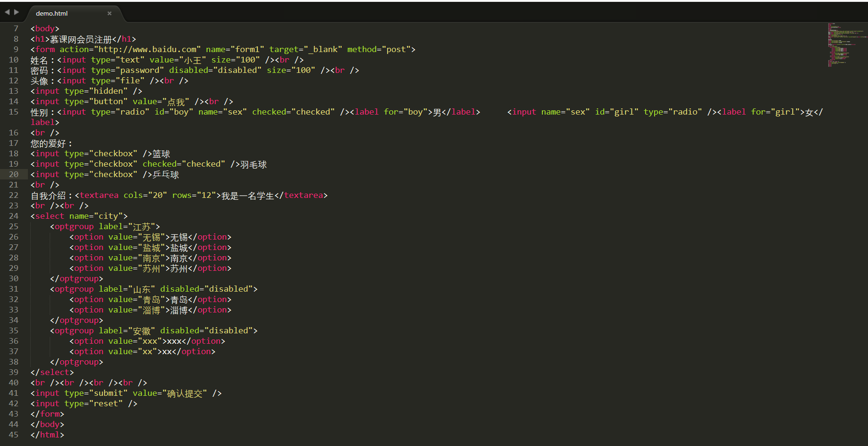Click the "file" type value
Screen dimensions: 868x446
pyautogui.click(x=130, y=80)
